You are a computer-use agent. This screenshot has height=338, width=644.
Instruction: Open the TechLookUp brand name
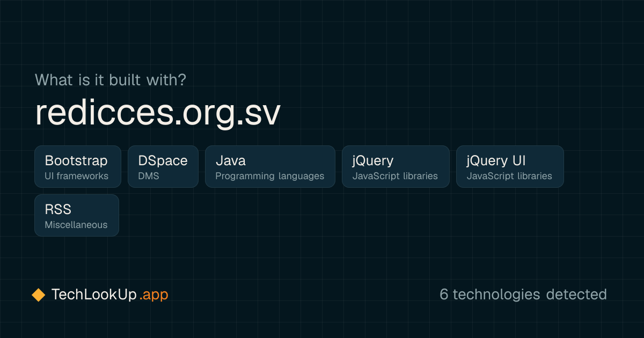click(94, 295)
